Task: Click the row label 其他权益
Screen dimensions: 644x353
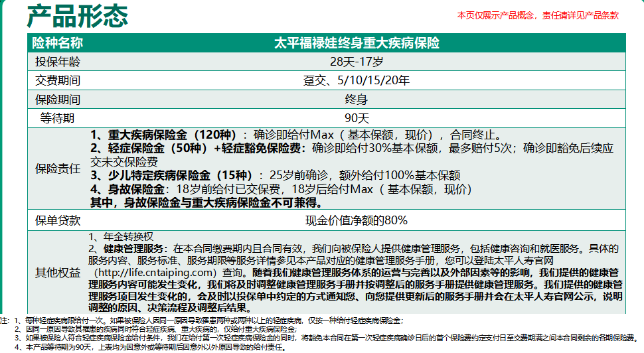Action: point(58,273)
